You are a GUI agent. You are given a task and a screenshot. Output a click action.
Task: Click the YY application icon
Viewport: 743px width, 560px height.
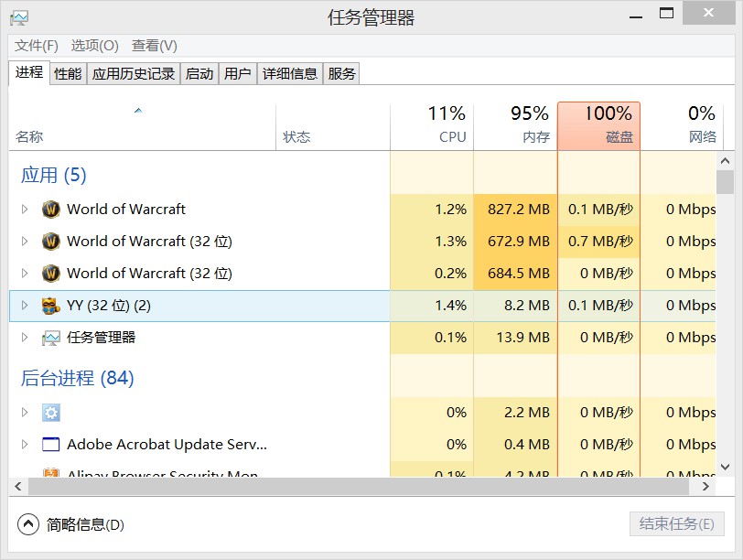click(51, 306)
